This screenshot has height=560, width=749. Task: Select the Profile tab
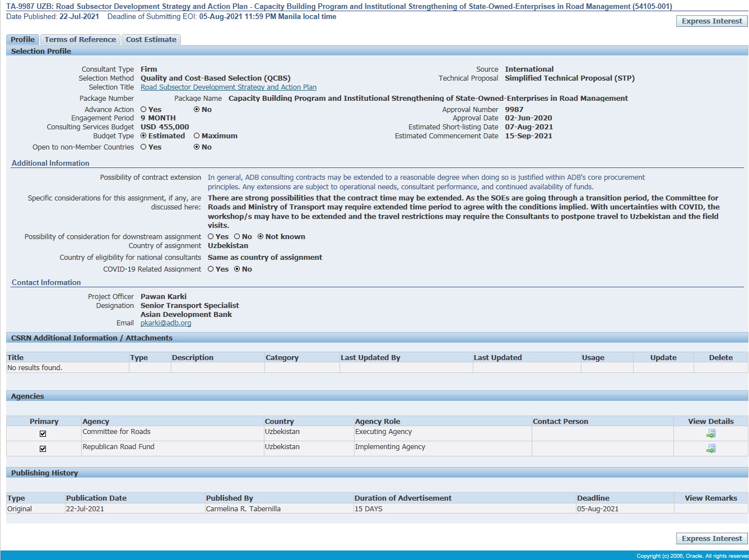pyautogui.click(x=22, y=40)
